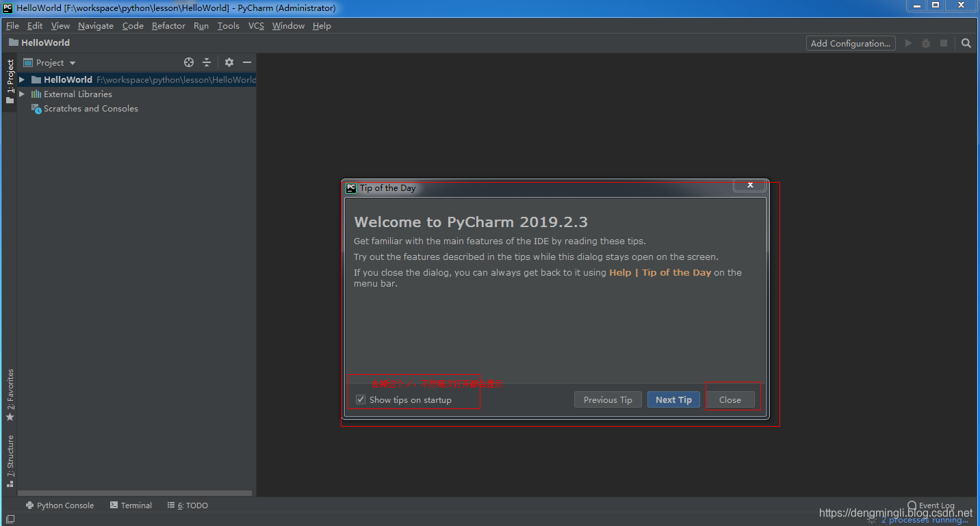
Task: Open the 7: Structure side tab
Action: pyautogui.click(x=10, y=460)
